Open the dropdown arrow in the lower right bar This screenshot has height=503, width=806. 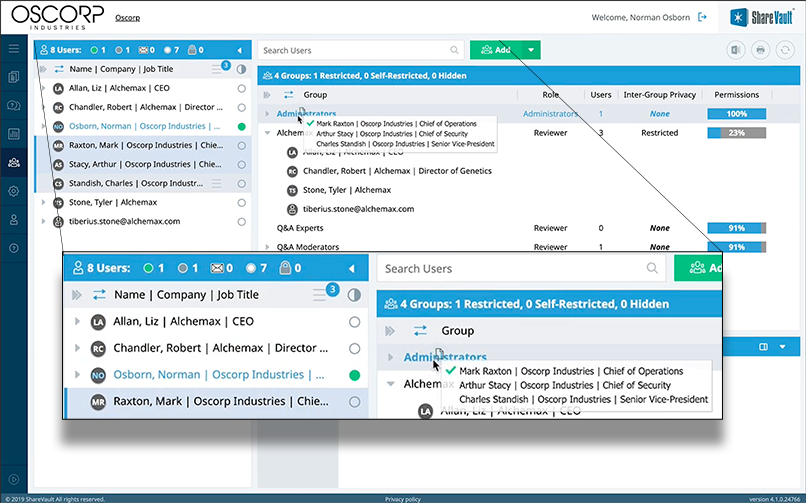(782, 347)
